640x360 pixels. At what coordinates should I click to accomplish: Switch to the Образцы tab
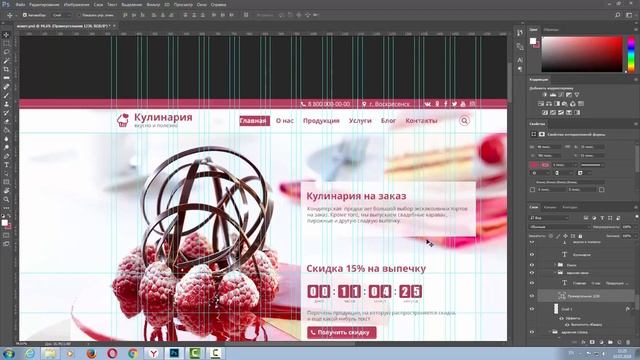[x=551, y=29]
